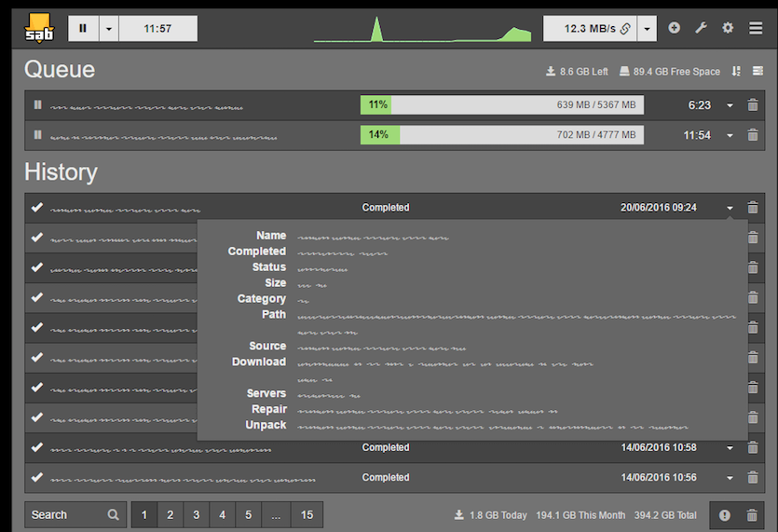The width and height of the screenshot is (778, 532).
Task: Delete the queue item with 11:54 remaining
Action: [x=753, y=135]
